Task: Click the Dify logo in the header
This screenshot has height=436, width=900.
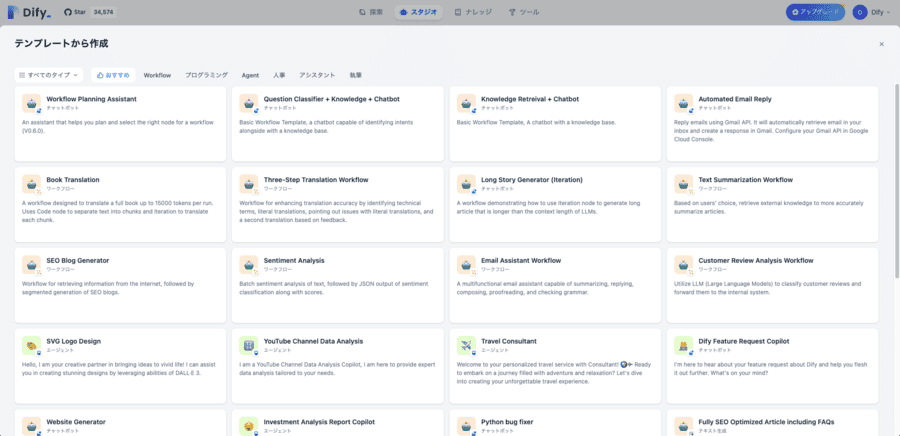Action: click(29, 11)
